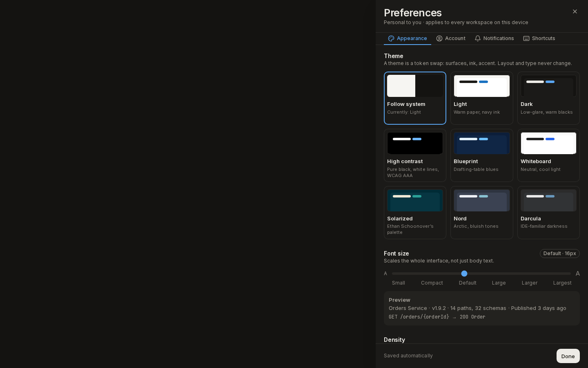Switch to the Account tab
This screenshot has height=368, width=588.
451,38
